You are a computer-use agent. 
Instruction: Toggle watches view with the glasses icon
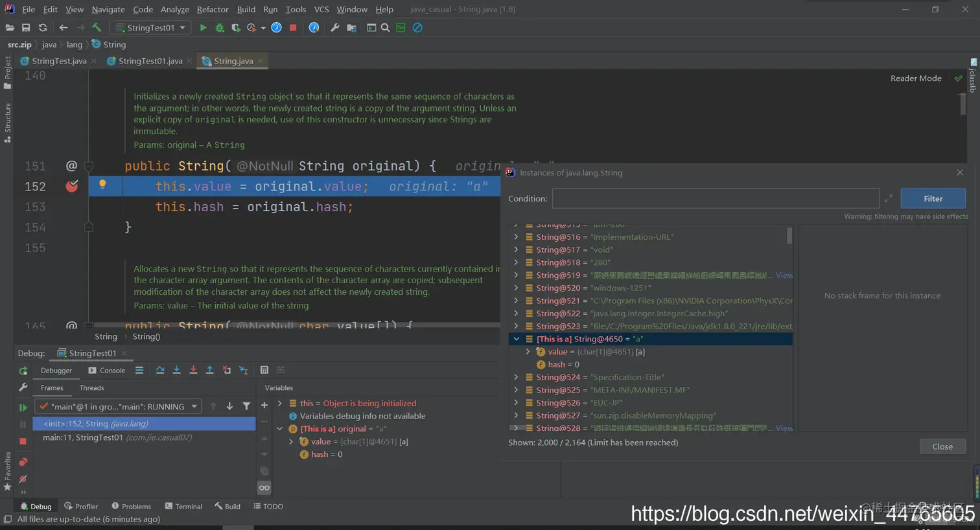pyautogui.click(x=264, y=487)
